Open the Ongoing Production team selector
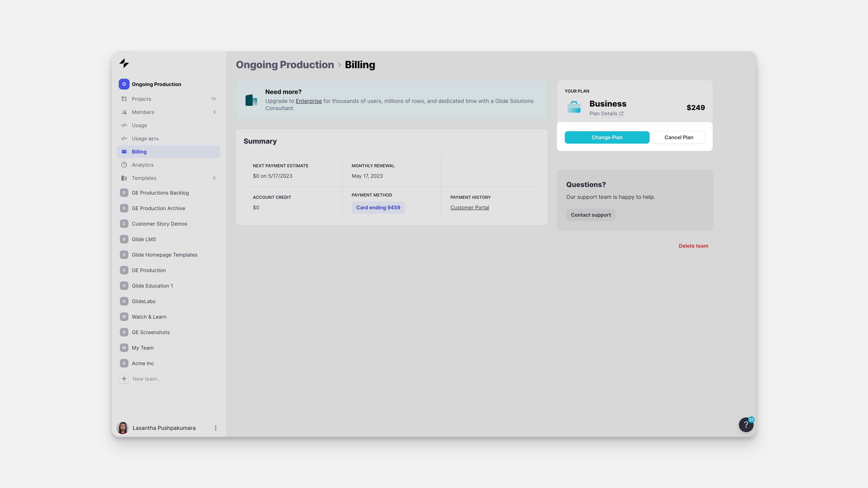This screenshot has height=488, width=868. [x=156, y=84]
